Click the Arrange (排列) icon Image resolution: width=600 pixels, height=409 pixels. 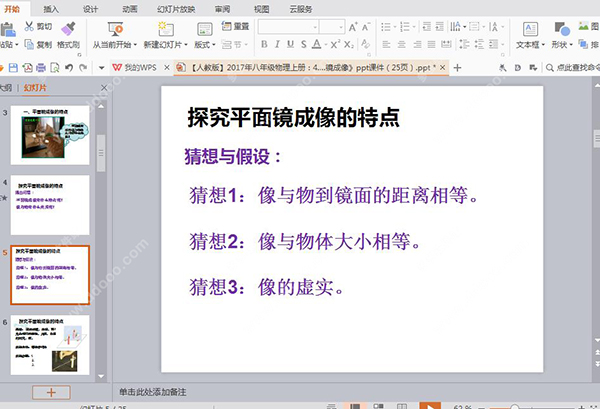click(x=583, y=44)
